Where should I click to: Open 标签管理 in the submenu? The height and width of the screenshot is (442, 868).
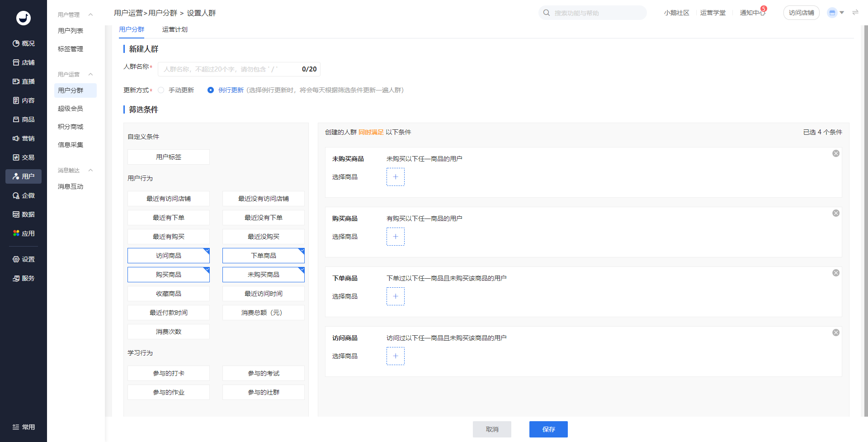click(71, 49)
